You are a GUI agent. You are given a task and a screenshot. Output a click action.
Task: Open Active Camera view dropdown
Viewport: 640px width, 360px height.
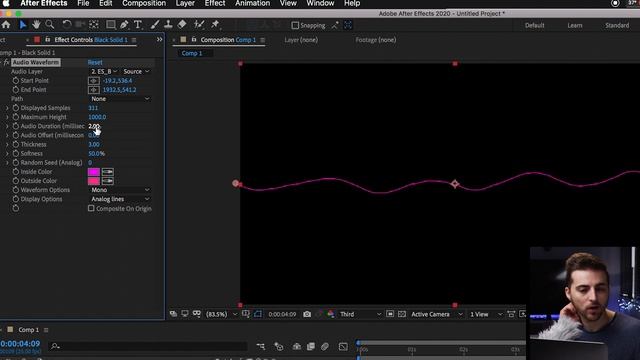pos(437,314)
